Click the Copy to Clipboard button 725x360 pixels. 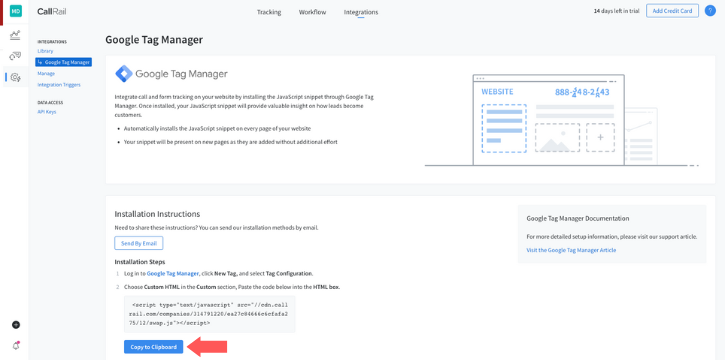point(154,347)
